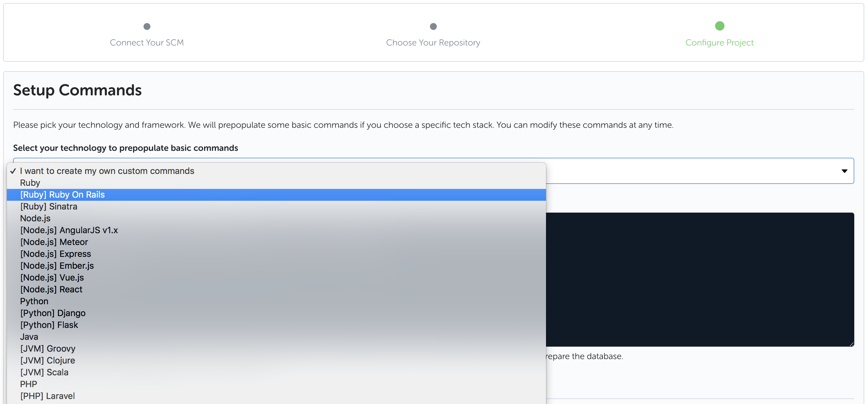Screen dimensions: 868x404
Task: Select the plain Java option
Action: tap(276, 337)
